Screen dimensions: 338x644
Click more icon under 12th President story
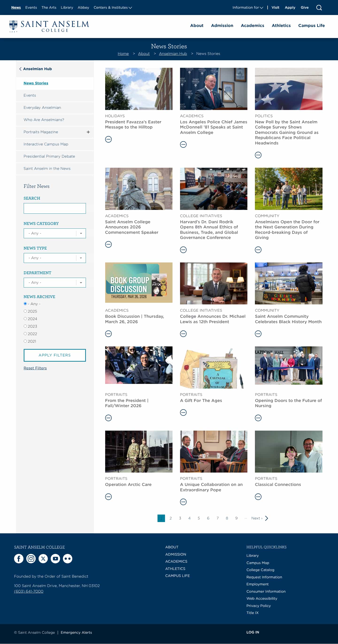(183, 334)
